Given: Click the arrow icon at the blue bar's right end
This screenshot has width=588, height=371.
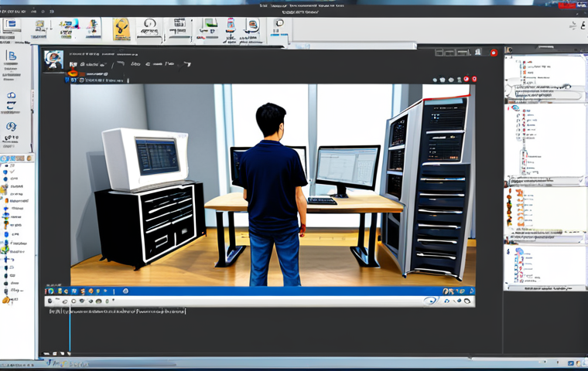Looking at the screenshot, I should coord(472,291).
